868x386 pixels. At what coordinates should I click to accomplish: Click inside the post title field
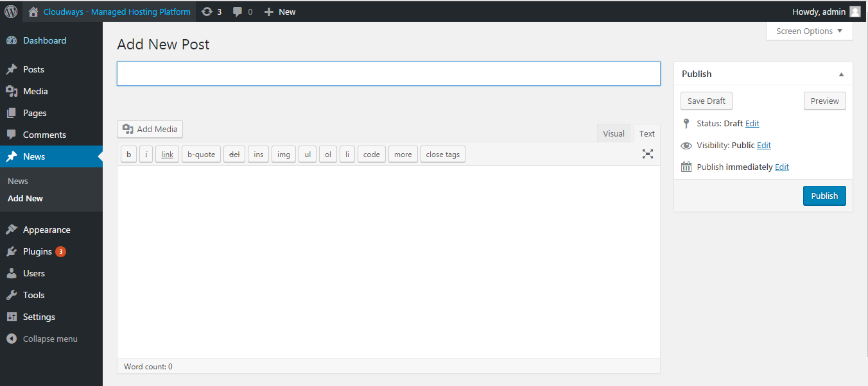[x=388, y=73]
